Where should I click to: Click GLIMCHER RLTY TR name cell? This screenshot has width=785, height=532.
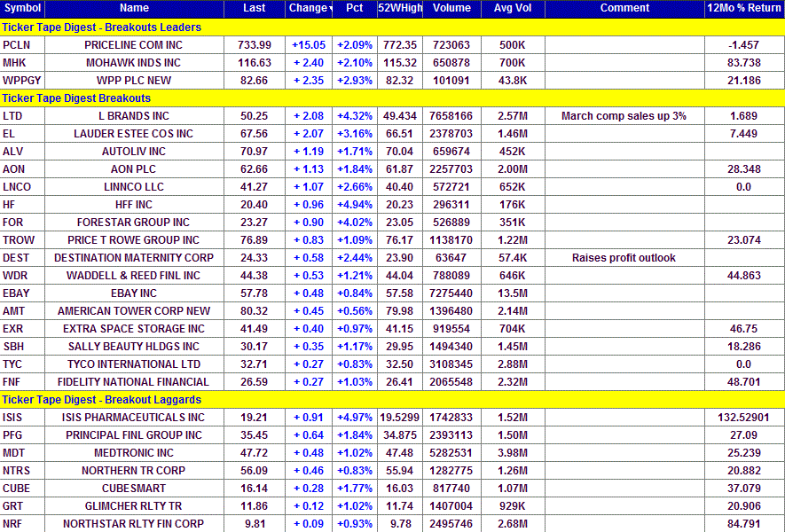[x=134, y=506]
